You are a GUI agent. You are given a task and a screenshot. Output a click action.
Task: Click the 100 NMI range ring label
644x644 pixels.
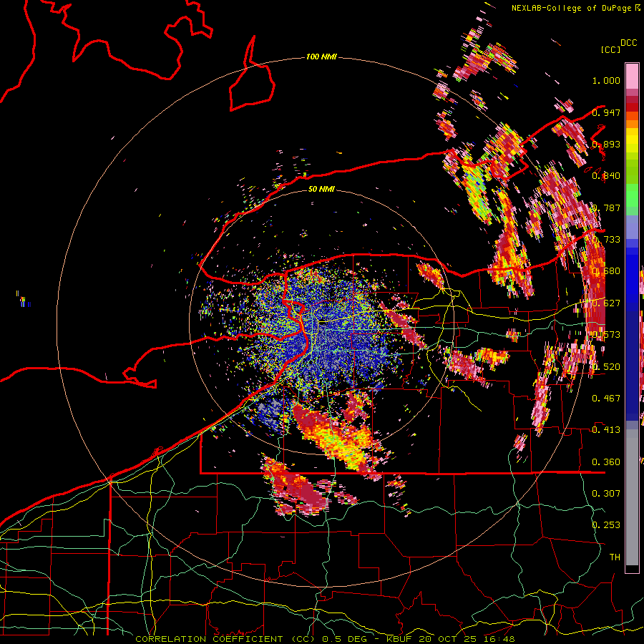321,57
